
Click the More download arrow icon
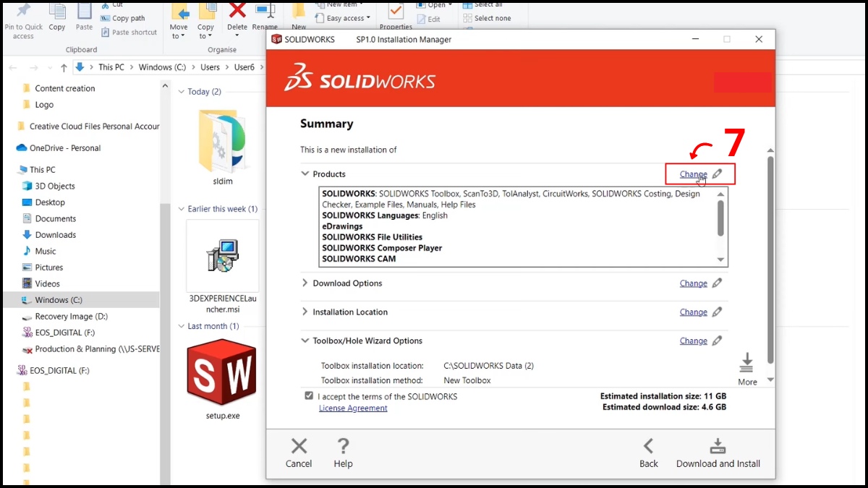click(747, 362)
